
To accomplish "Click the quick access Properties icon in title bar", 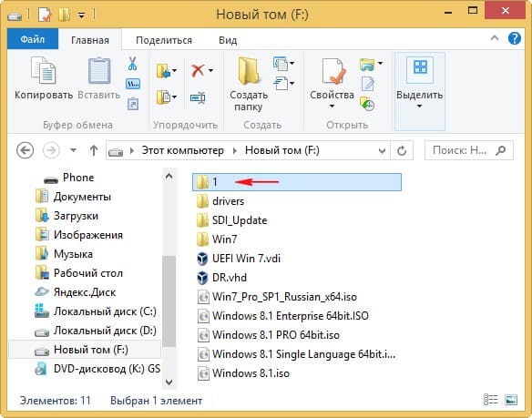I will (45, 15).
